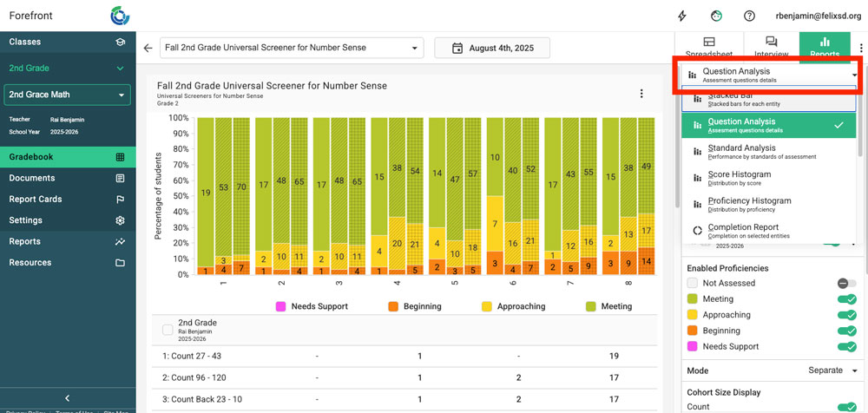Open the three-dot menu beside Reports tab

click(861, 49)
